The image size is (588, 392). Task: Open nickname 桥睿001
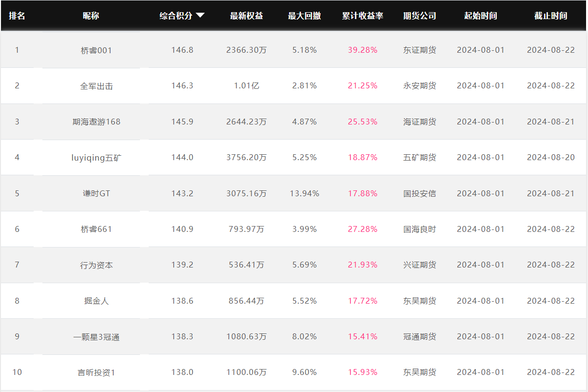96,50
